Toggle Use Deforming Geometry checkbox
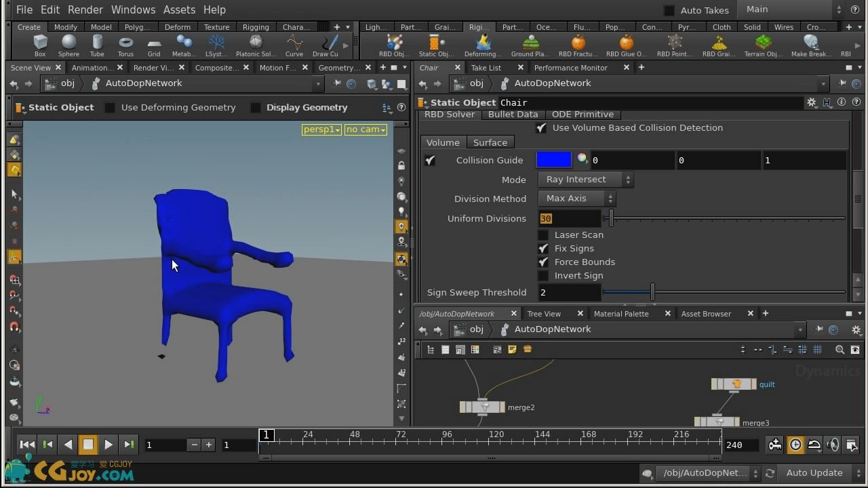Viewport: 868px width, 488px height. tap(110, 108)
